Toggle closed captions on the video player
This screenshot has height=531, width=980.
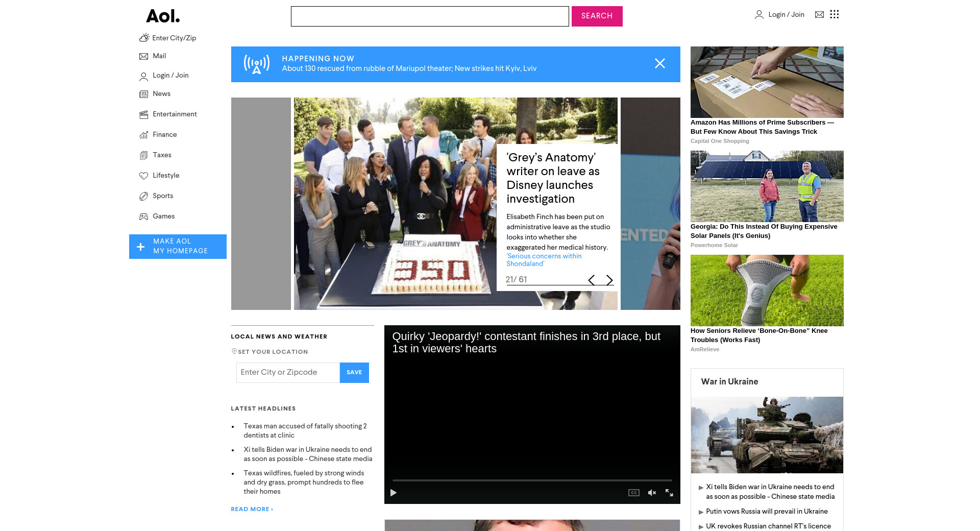633,493
